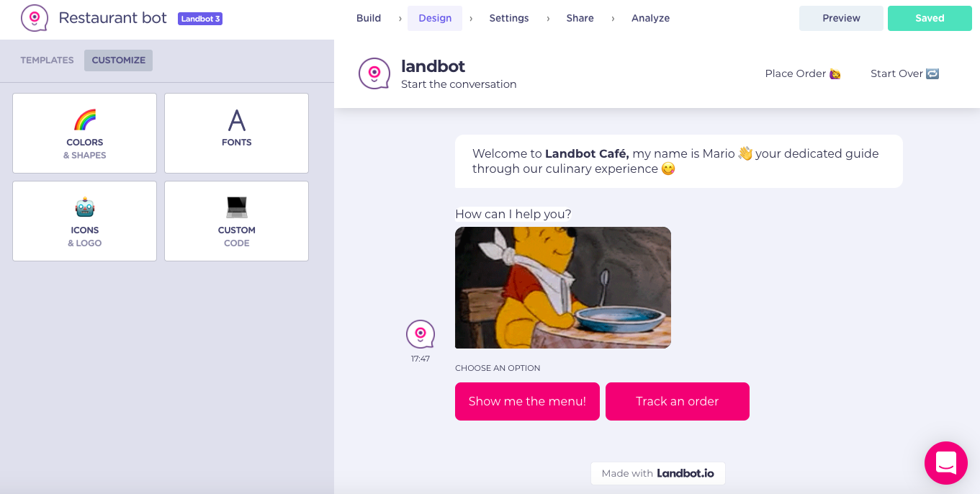Screen dimensions: 980x494
Task: Navigate to the Settings step
Action: coord(509,18)
